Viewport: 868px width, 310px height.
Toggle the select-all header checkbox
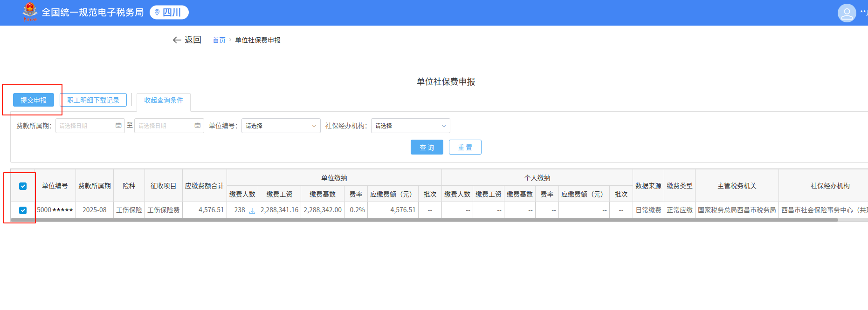[x=23, y=186]
